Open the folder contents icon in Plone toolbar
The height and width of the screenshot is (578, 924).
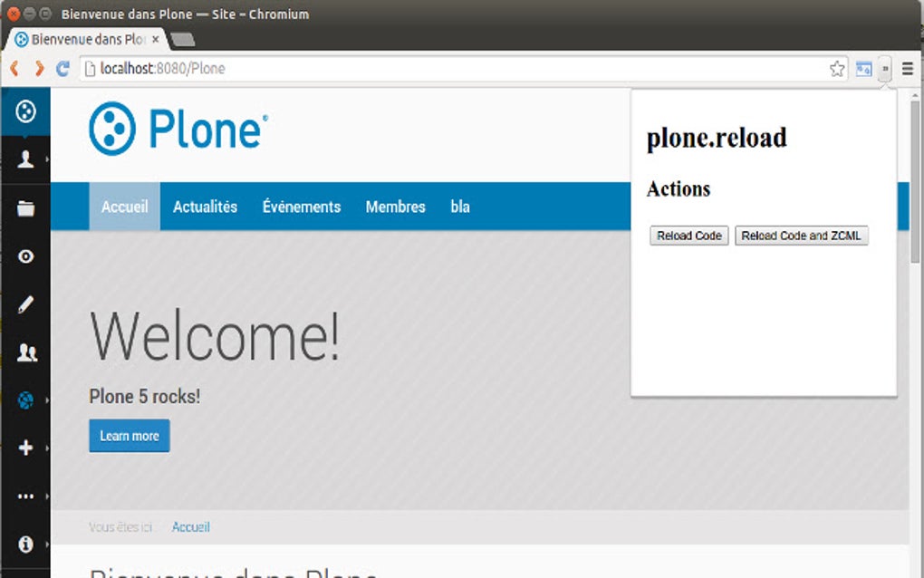pyautogui.click(x=24, y=207)
